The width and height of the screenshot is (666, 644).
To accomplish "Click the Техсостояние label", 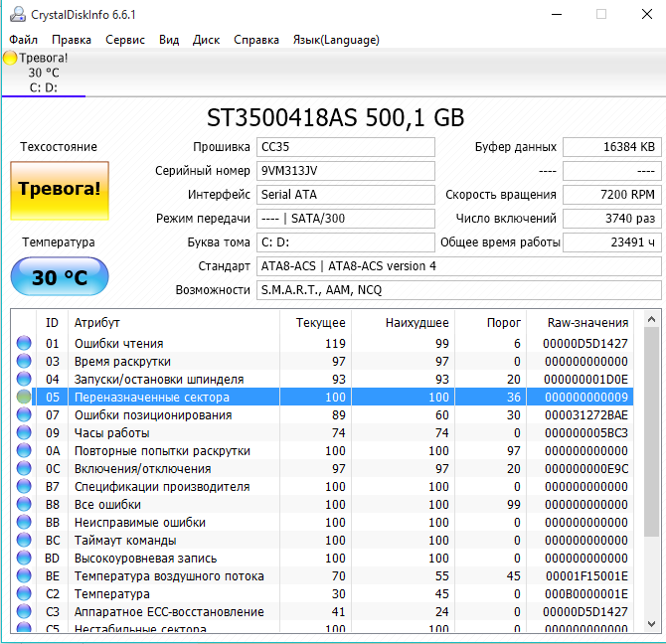I will tap(59, 147).
